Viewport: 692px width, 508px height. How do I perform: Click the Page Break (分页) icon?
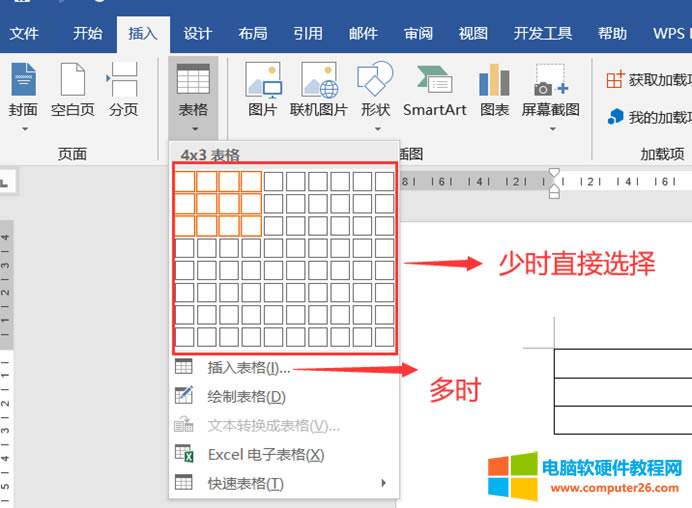point(123,92)
